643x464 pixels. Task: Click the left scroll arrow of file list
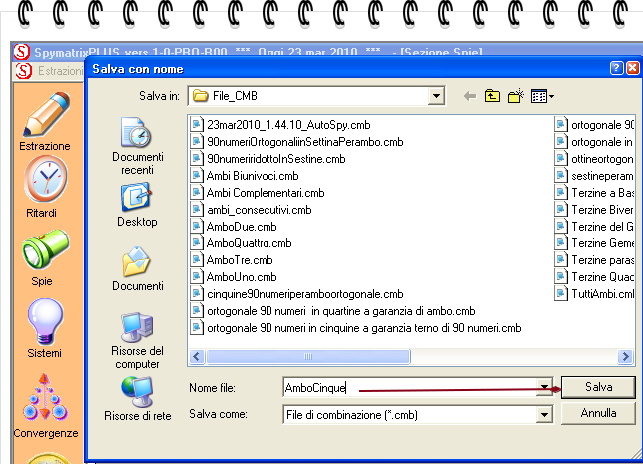click(197, 357)
